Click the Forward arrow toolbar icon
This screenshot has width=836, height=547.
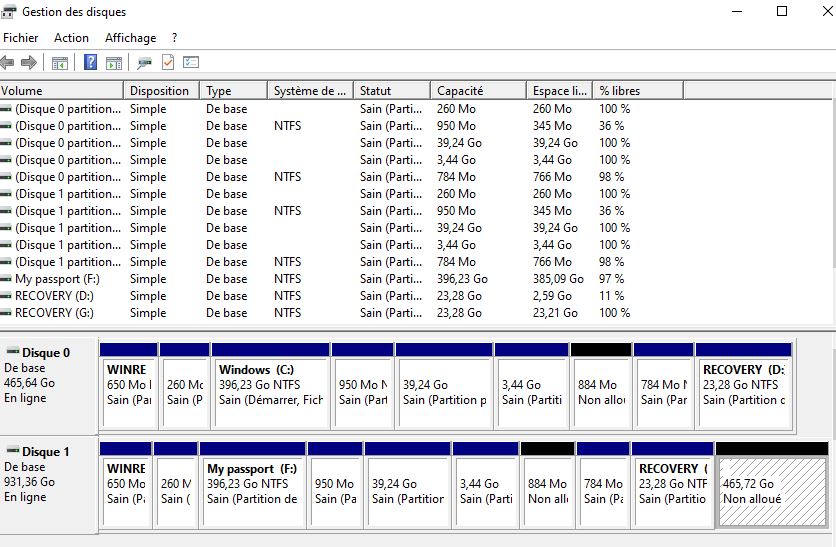[29, 63]
